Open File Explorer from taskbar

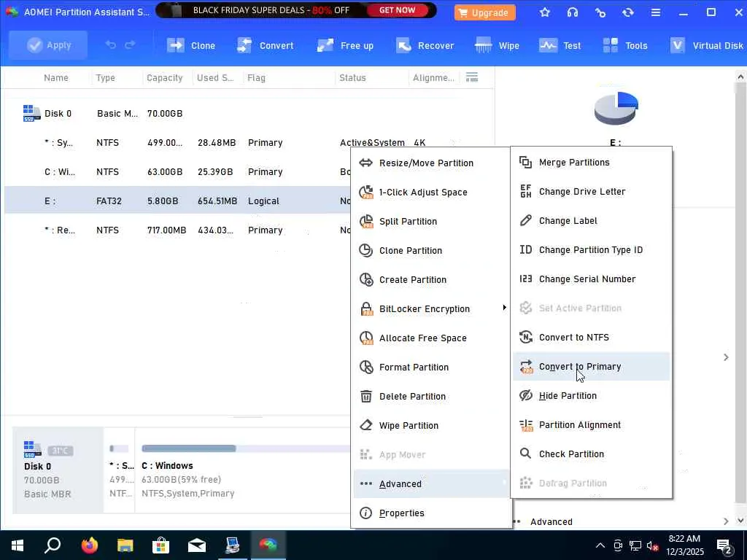pos(125,545)
